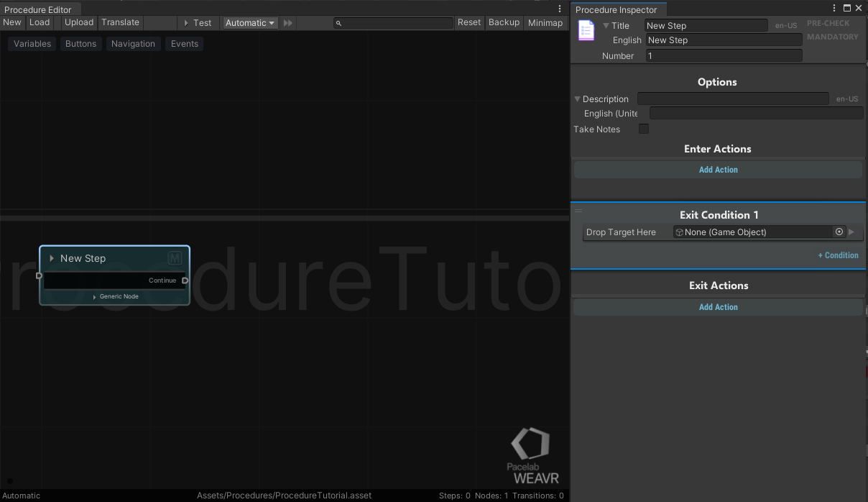Click Translate in the editor toolbar

click(x=120, y=22)
